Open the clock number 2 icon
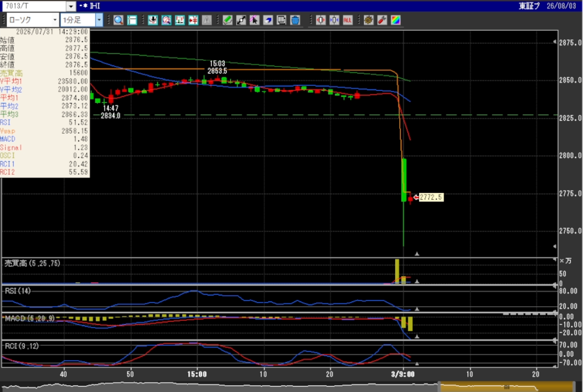This screenshot has height=392, width=583. coord(166,20)
